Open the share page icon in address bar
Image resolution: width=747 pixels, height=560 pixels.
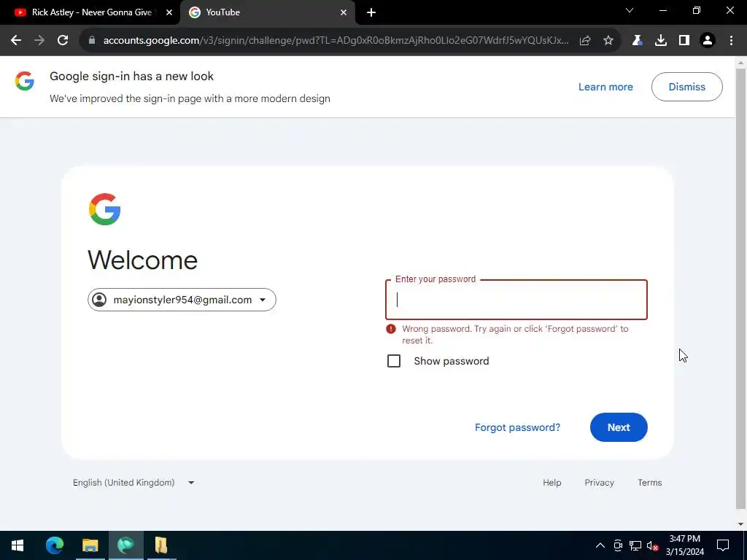point(585,41)
